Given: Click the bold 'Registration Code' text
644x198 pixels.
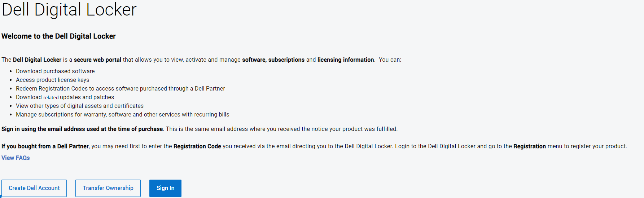Looking at the screenshot, I should pos(197,146).
